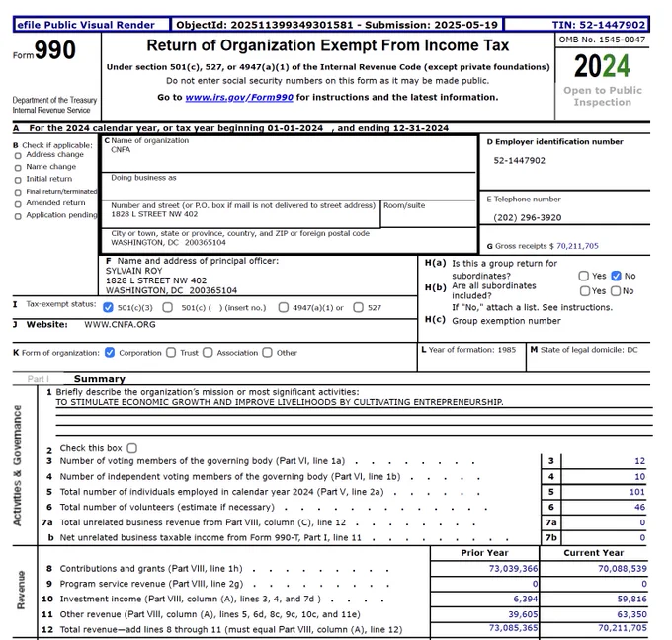Click the Part I label
672x640 pixels.
pos(38,379)
